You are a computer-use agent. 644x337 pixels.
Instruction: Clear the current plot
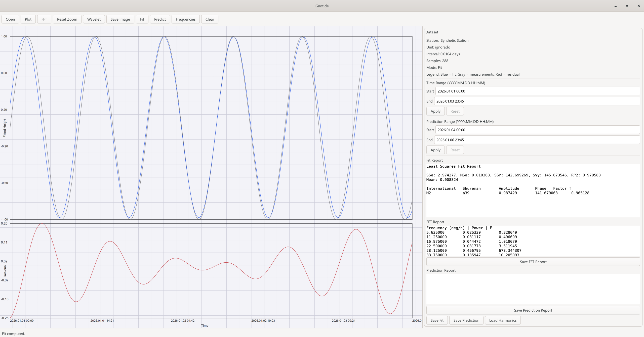pos(210,19)
